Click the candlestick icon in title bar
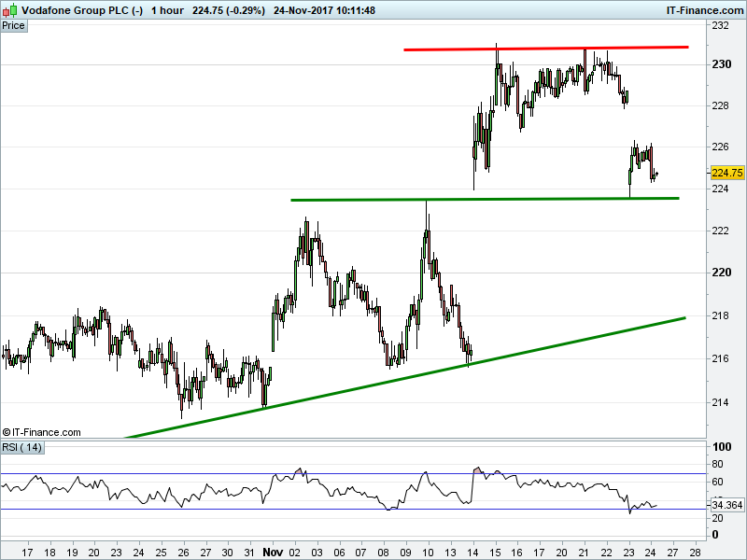The width and height of the screenshot is (747, 560). point(10,9)
